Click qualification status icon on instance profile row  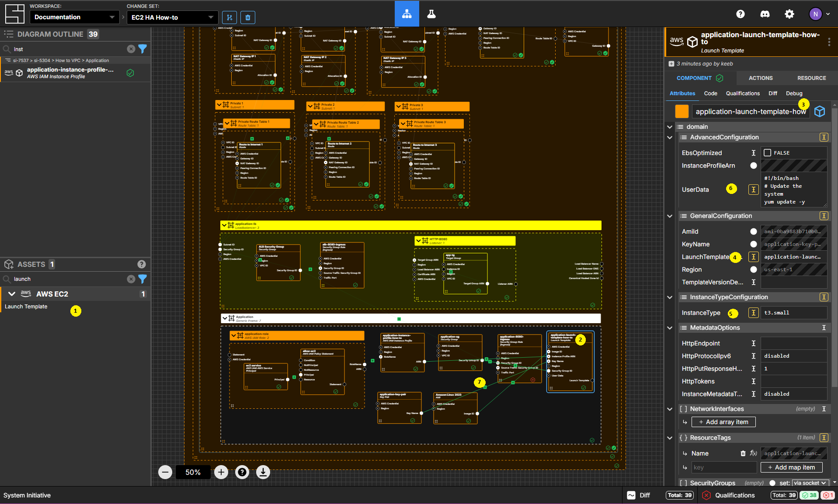point(130,73)
